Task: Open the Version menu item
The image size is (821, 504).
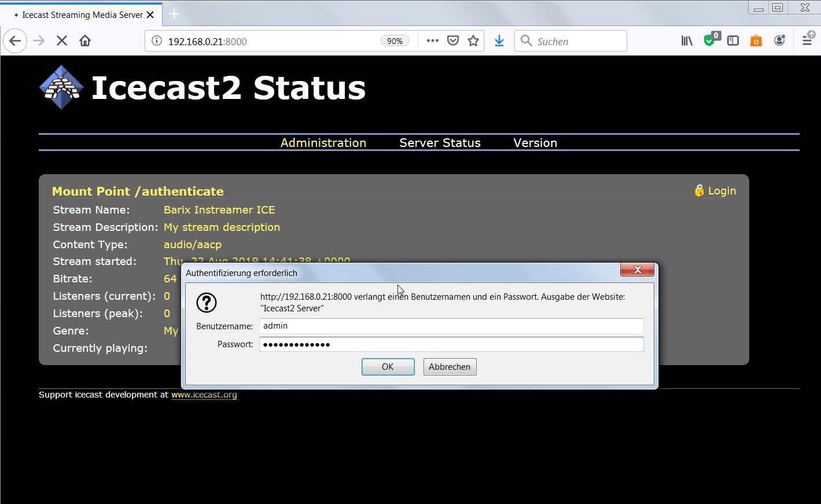Action: pyautogui.click(x=535, y=143)
